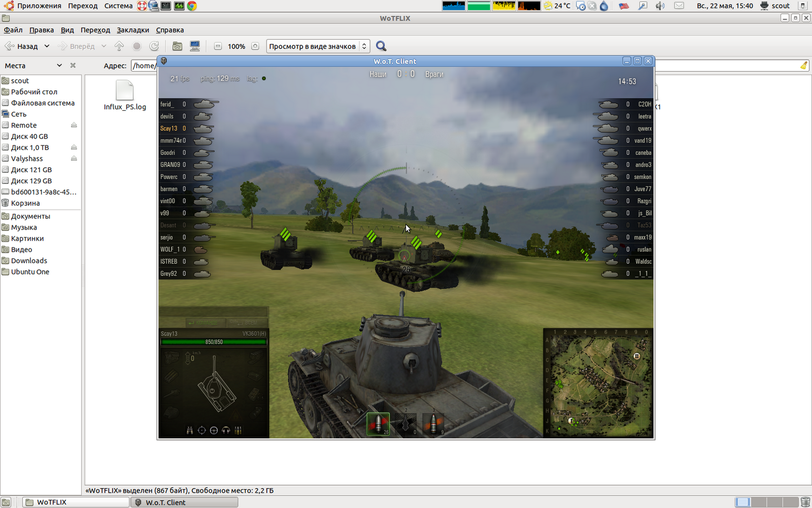812x508 pixels.
Task: Select second shell slot with 0 rounds
Action: (405, 424)
